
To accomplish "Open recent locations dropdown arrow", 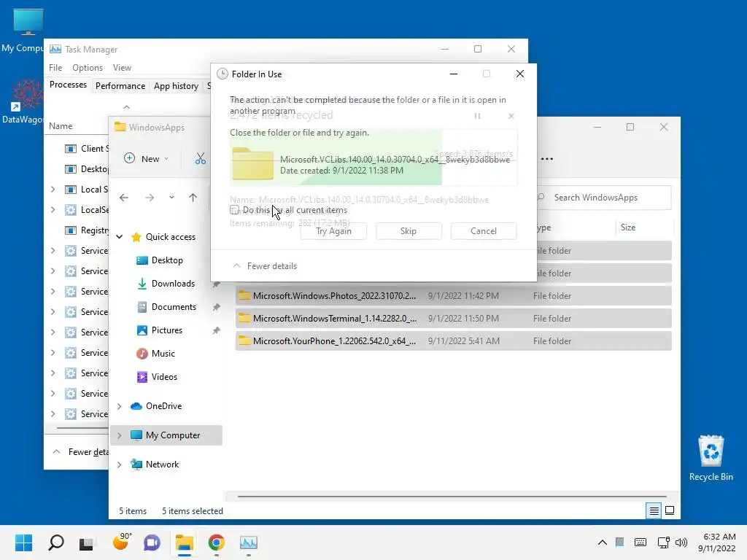I will tap(171, 197).
